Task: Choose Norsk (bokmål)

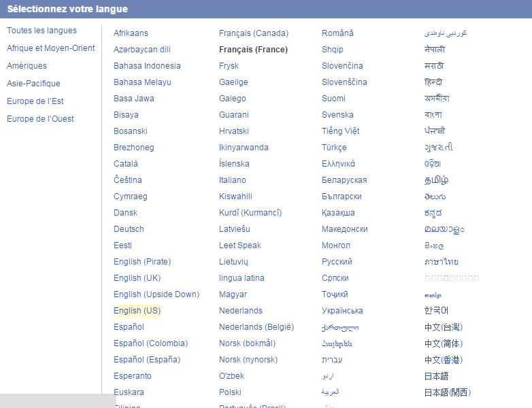Action: click(248, 343)
